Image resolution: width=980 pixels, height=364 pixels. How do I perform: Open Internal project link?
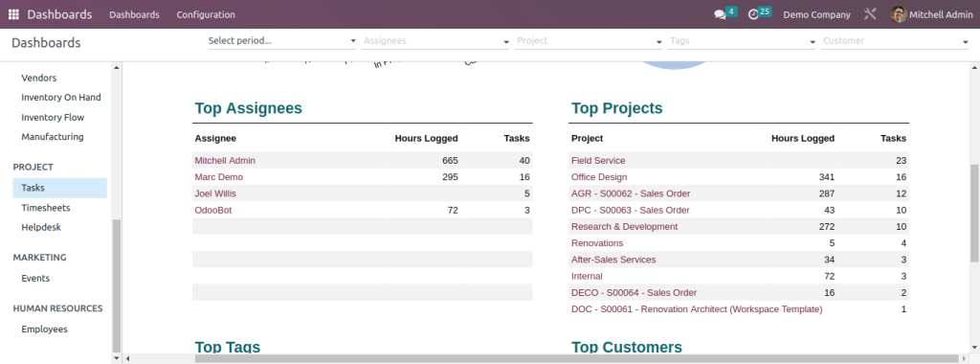(587, 277)
